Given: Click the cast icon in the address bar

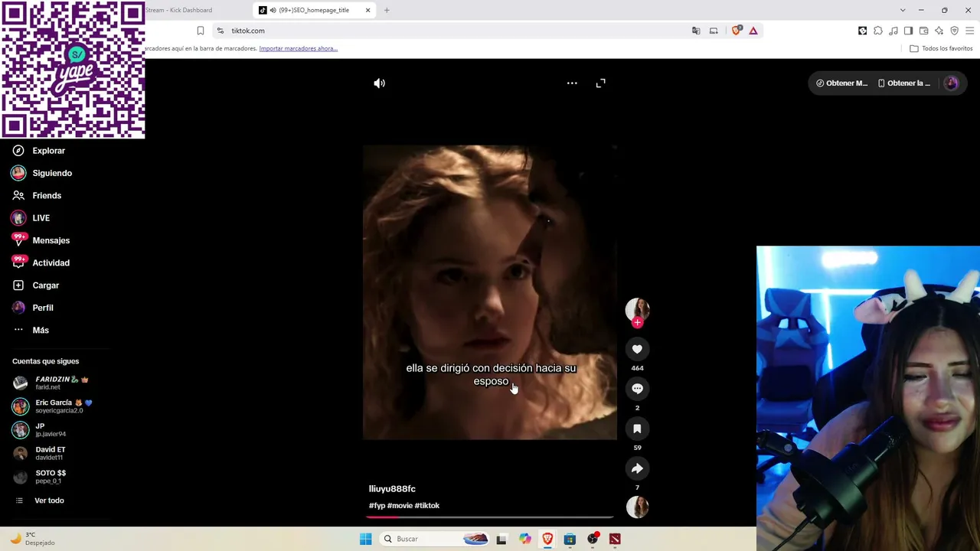Looking at the screenshot, I should point(714,31).
